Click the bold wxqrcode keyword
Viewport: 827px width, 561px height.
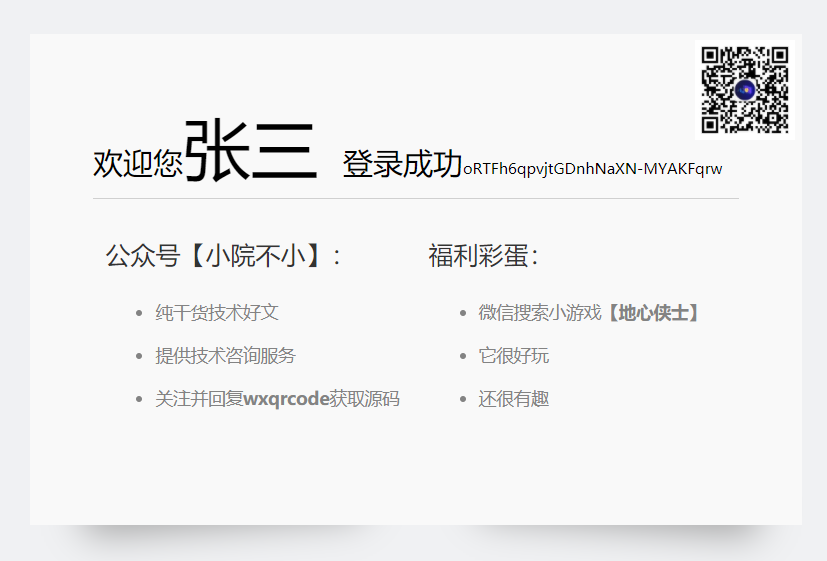tap(286, 399)
